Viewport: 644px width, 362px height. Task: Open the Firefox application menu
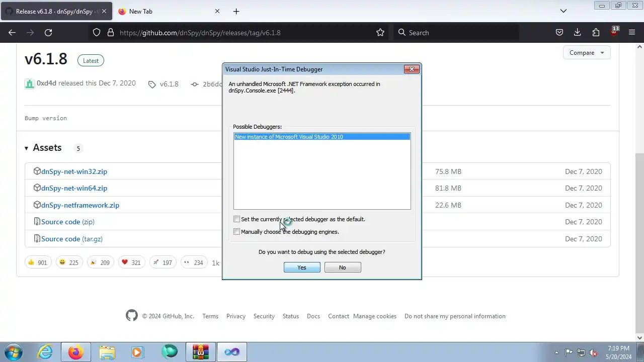[632, 32]
